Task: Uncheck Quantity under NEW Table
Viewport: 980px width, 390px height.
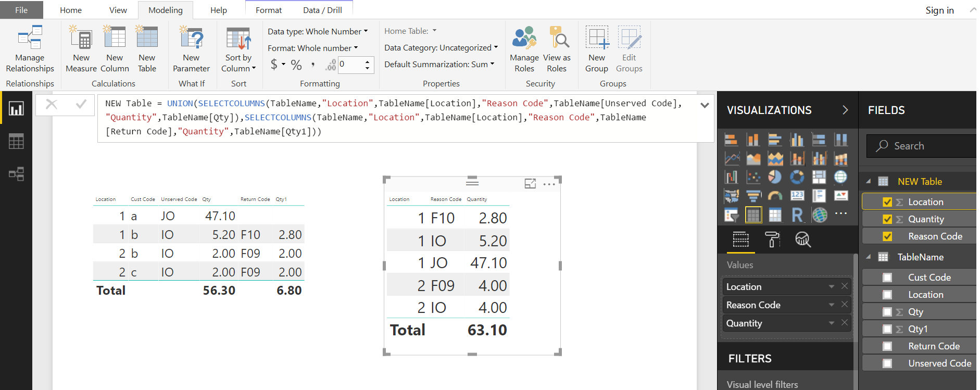Action: tap(887, 219)
